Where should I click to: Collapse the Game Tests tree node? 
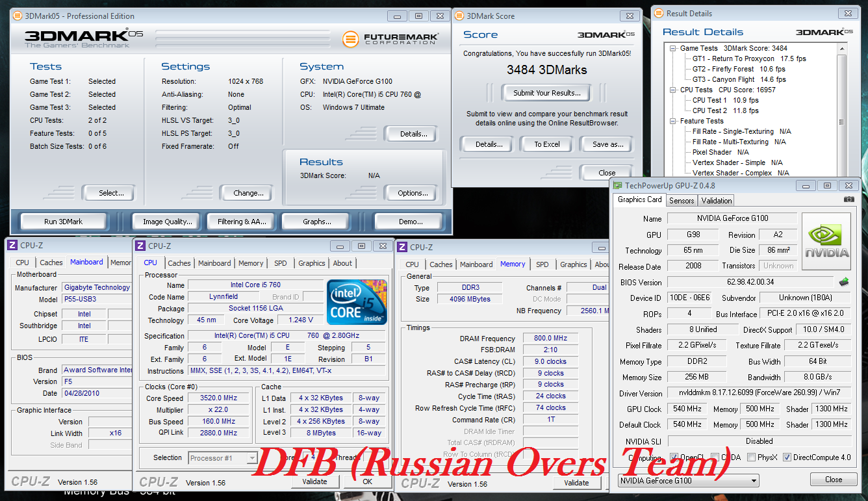pos(674,48)
